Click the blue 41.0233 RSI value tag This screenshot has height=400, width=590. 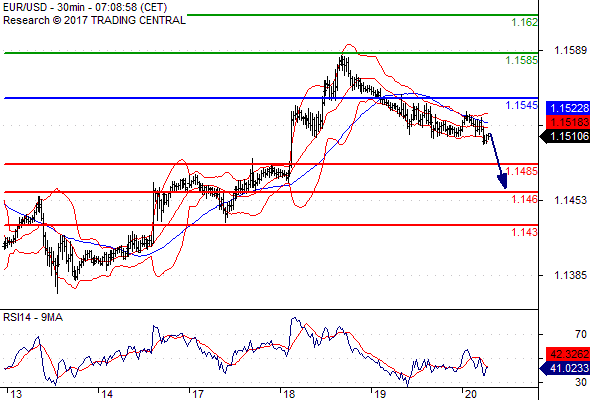[x=565, y=368]
